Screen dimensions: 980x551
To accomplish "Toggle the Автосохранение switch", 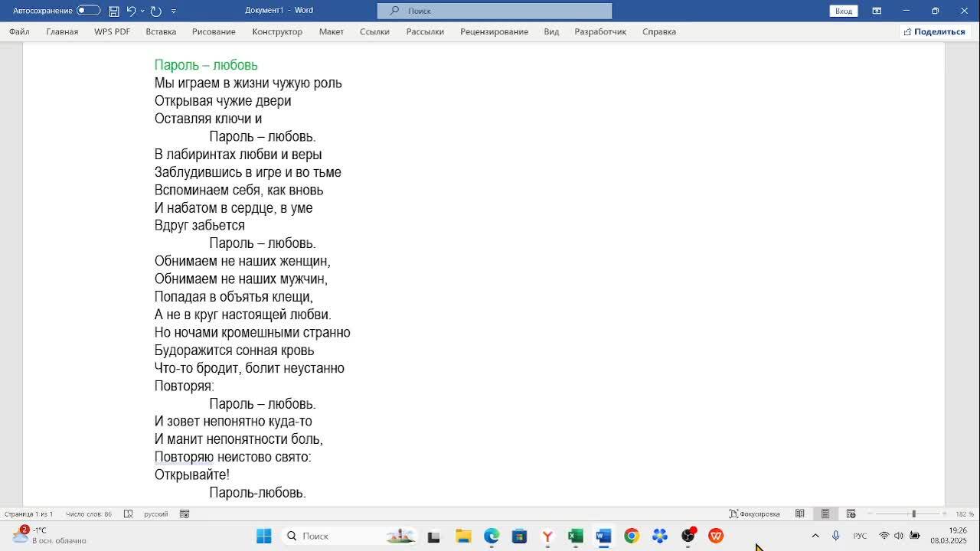I will (x=88, y=11).
